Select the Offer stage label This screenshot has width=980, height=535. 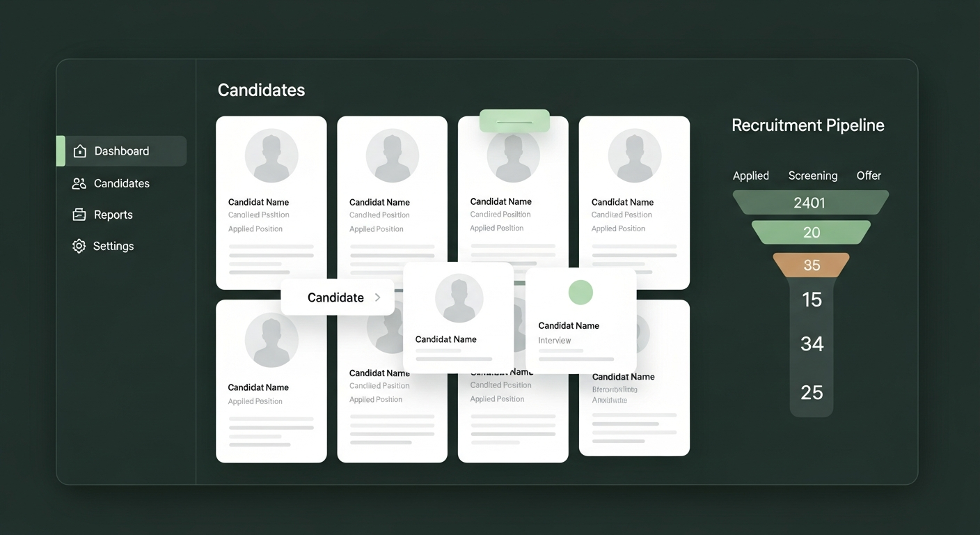869,176
